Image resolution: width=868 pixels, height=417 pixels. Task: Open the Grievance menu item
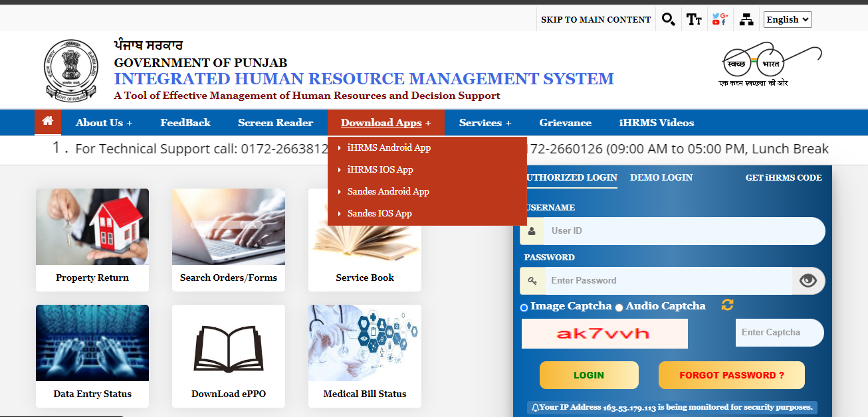click(566, 123)
